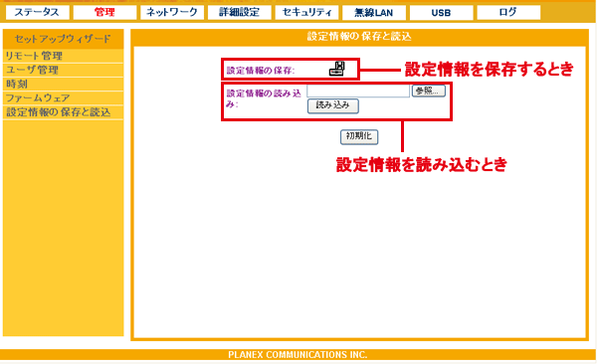Viewport: 597px width, 364px height.
Task: Click the floppy disk save settings icon
Action: [x=337, y=69]
